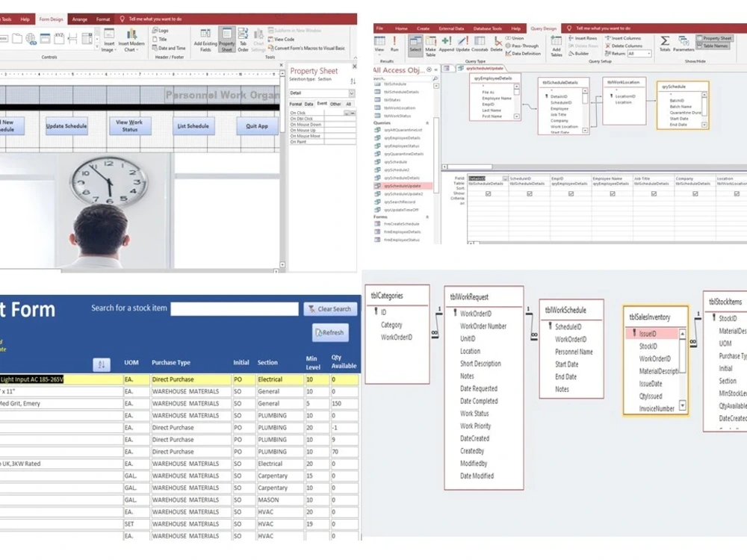747x560 pixels.
Task: Open the External Data ribbon tab
Action: click(x=450, y=28)
